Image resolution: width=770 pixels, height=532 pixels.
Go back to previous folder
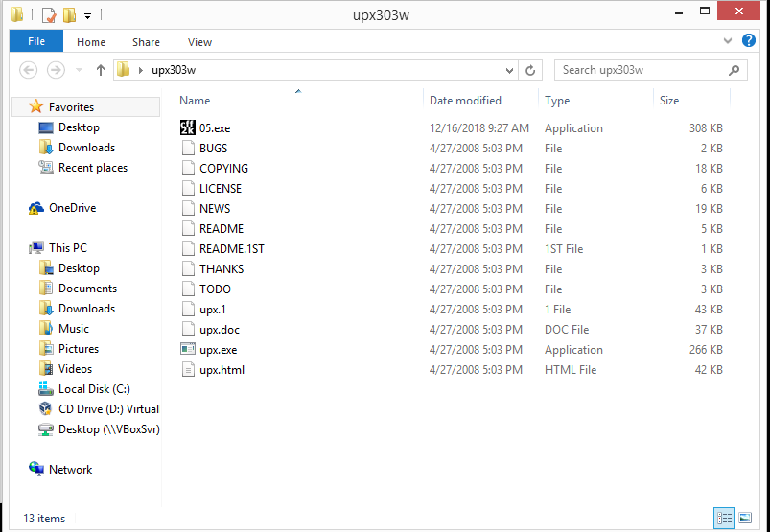tap(29, 70)
